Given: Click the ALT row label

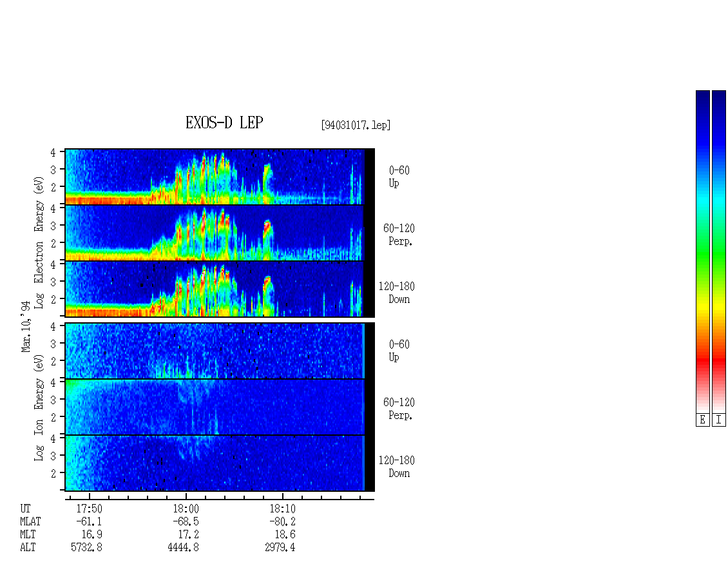Looking at the screenshot, I should coord(28,548).
